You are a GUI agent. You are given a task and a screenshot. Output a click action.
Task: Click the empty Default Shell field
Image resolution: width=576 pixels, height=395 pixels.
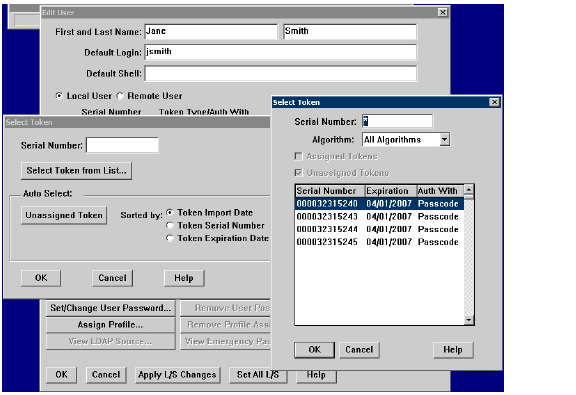pos(281,73)
